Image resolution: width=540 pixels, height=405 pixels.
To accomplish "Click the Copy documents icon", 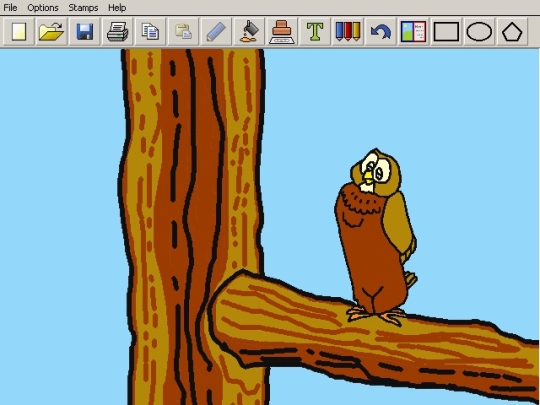I will click(x=150, y=32).
